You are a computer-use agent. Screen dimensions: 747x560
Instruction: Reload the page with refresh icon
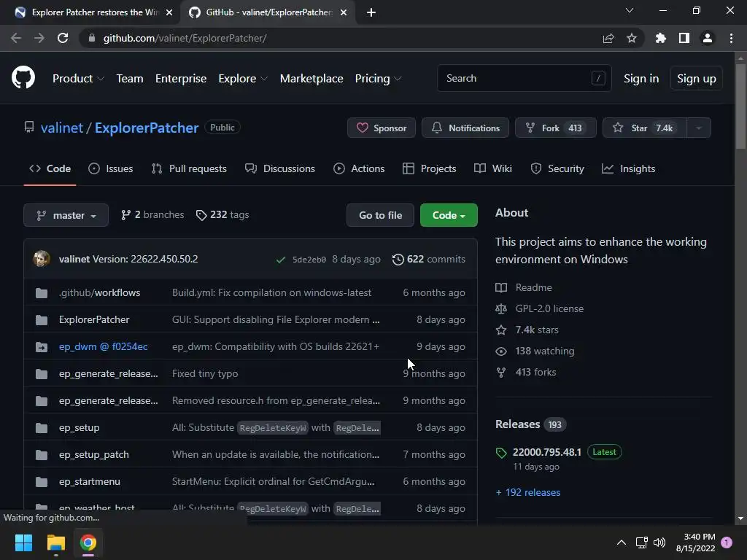coord(63,38)
